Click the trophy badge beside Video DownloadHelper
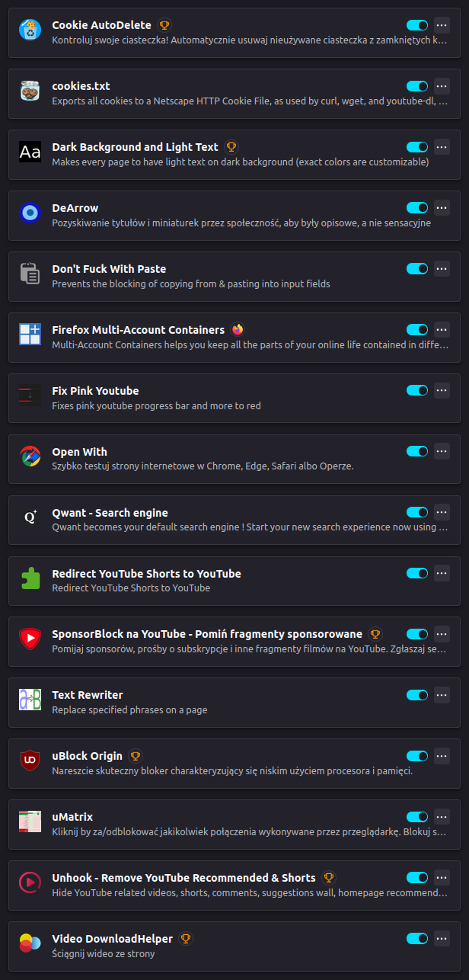The image size is (469, 980). click(x=186, y=939)
